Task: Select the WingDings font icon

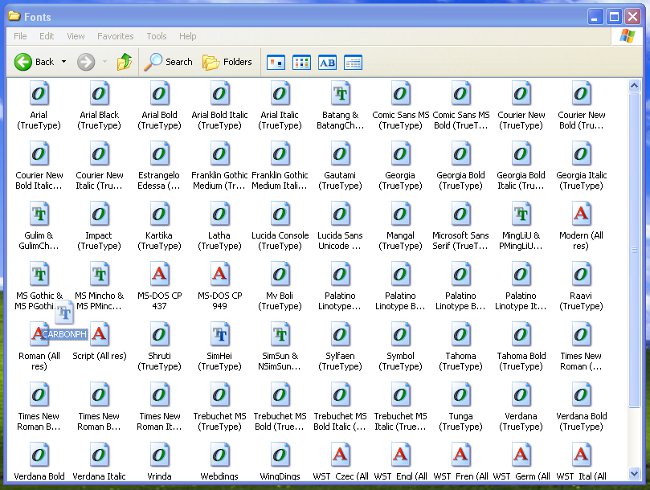Action: coord(280,455)
